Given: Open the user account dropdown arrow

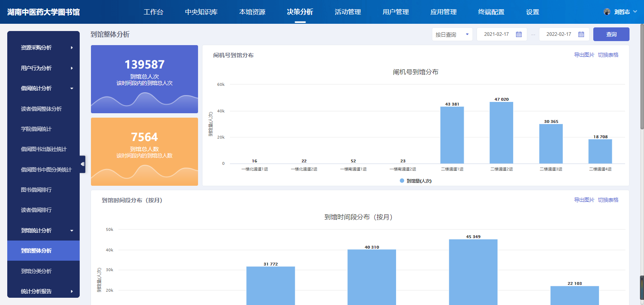Looking at the screenshot, I should tap(635, 12).
